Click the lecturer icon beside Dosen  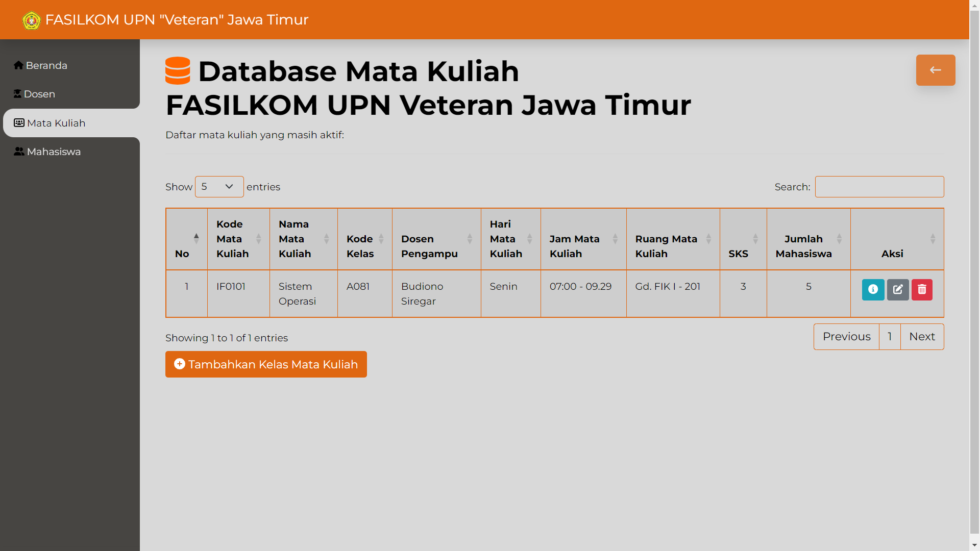coord(17,94)
